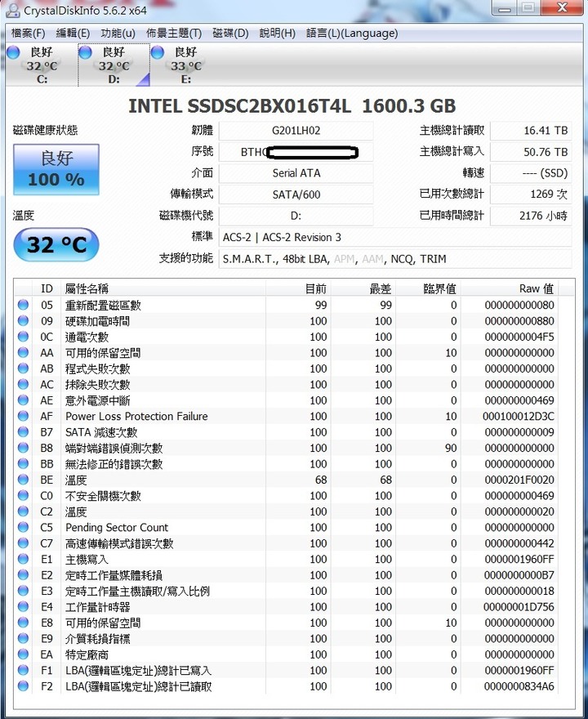The width and height of the screenshot is (588, 719).
Task: Click the supported features field with TRIM
Action: pos(395,259)
